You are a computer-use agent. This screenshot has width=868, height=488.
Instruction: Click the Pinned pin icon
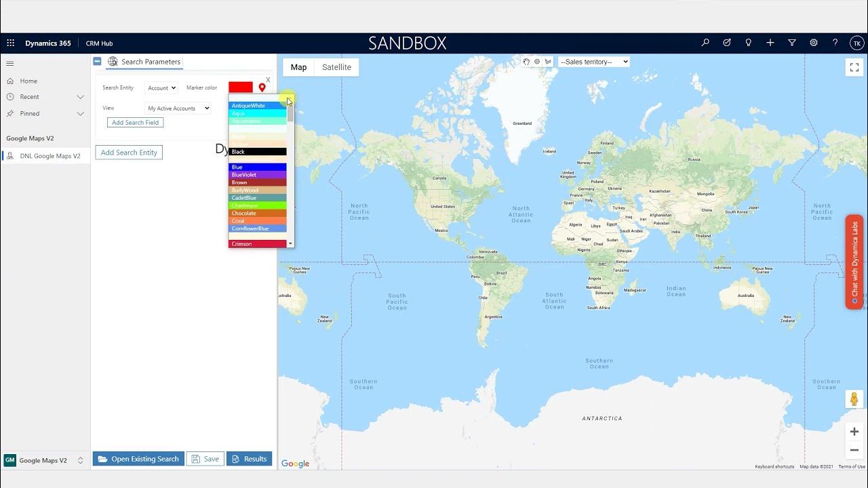(10, 113)
